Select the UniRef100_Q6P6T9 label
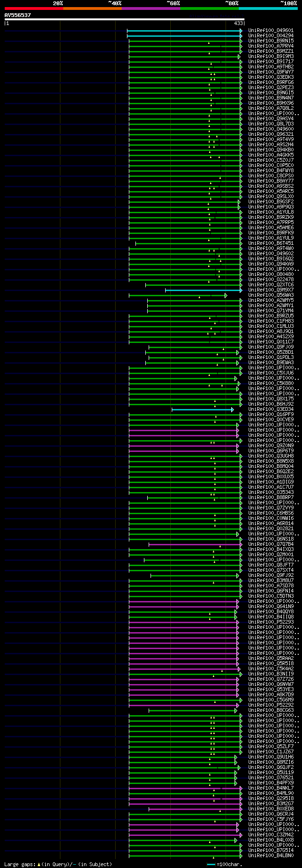Viewport: 302px width, 868px height. click(x=271, y=451)
